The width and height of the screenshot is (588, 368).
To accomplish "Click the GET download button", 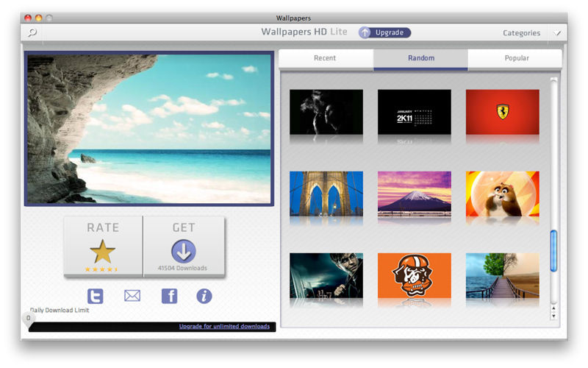I will pos(184,247).
